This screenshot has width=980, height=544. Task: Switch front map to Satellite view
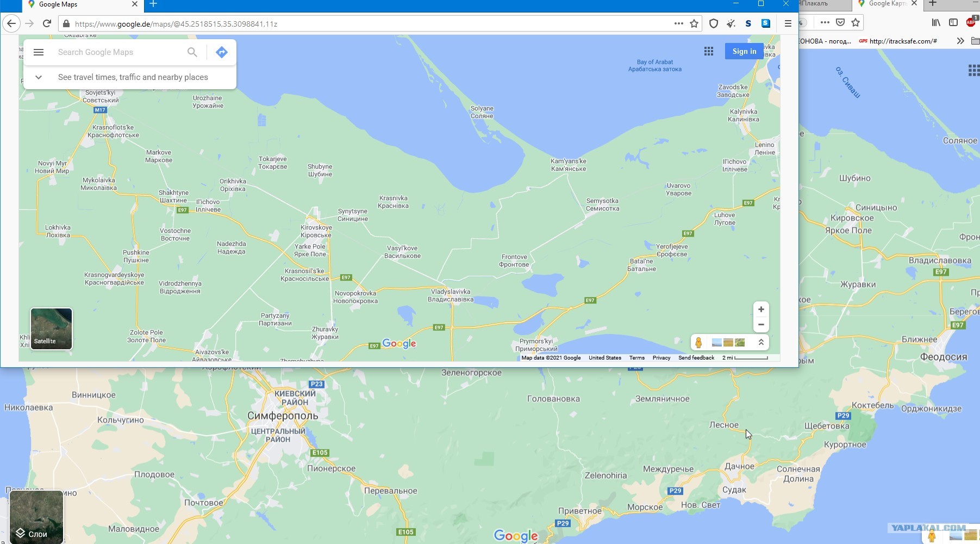pyautogui.click(x=51, y=329)
